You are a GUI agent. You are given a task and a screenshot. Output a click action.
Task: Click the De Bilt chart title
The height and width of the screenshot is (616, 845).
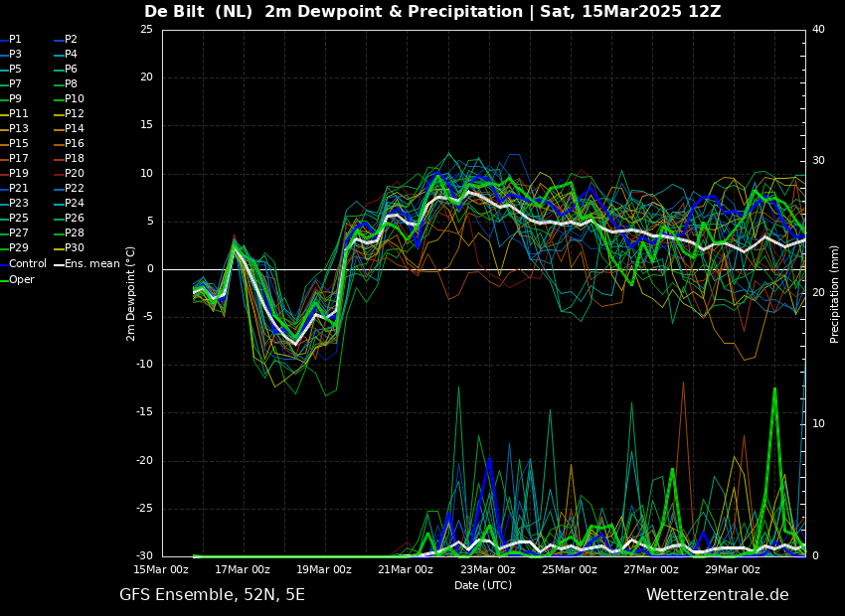(x=432, y=12)
